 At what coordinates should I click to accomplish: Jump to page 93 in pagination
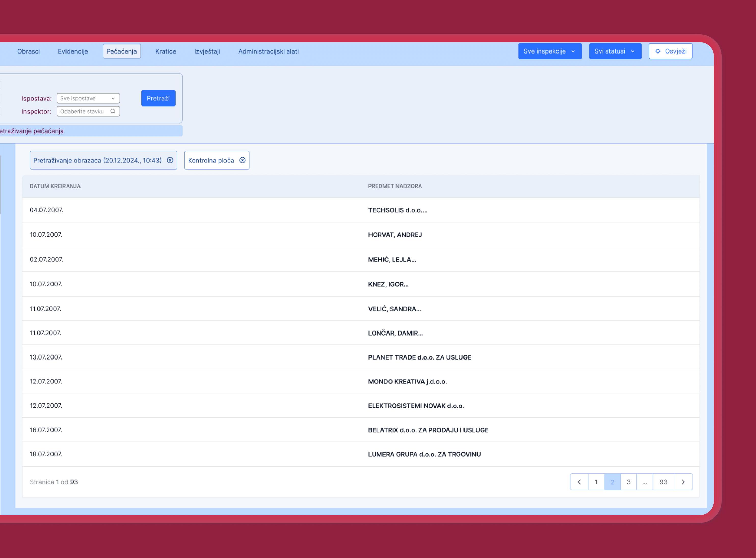663,482
